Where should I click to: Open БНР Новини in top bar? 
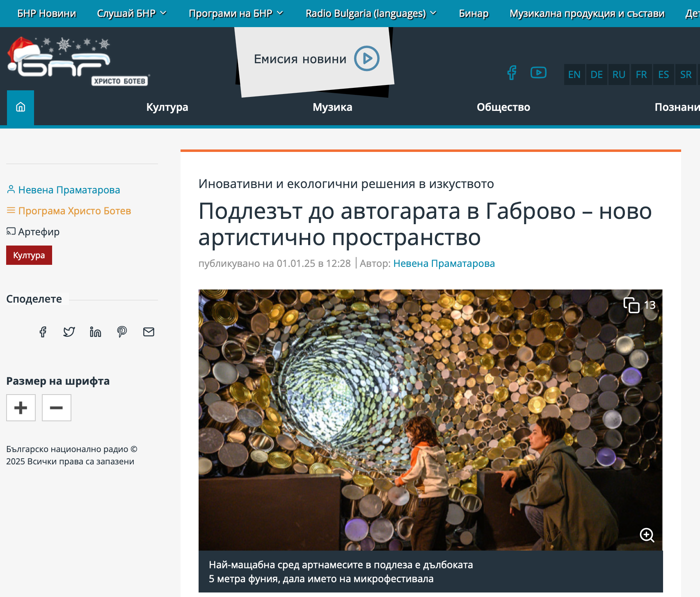coord(47,14)
